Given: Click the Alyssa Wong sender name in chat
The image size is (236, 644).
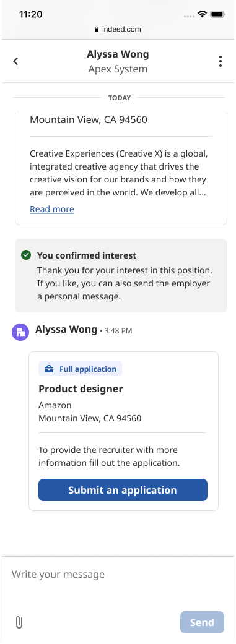Looking at the screenshot, I should [66, 329].
